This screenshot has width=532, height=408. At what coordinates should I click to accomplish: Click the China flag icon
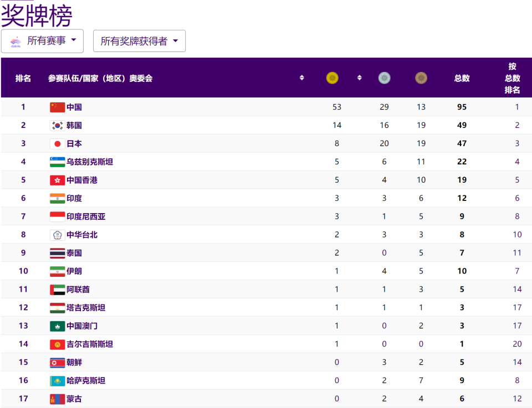coord(57,107)
